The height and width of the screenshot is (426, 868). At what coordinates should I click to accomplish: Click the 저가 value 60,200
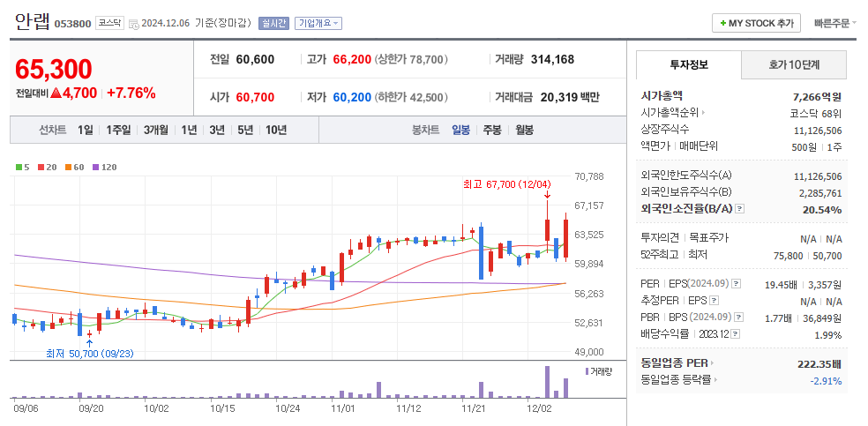352,97
